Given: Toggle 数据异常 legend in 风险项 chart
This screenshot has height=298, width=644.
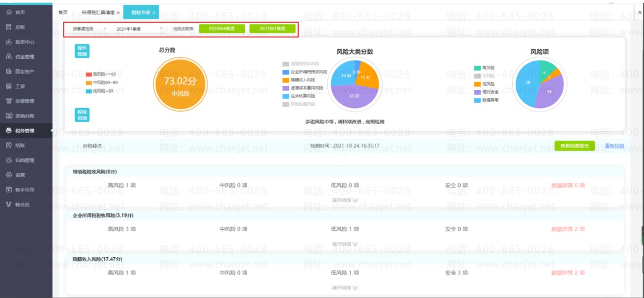Looking at the screenshot, I should tap(486, 100).
